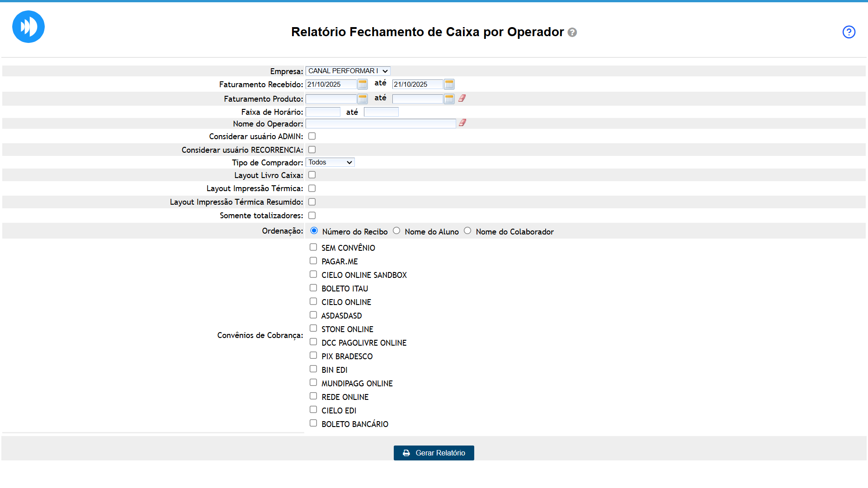
Task: Check the Layout Livro Caixa option
Action: (312, 175)
